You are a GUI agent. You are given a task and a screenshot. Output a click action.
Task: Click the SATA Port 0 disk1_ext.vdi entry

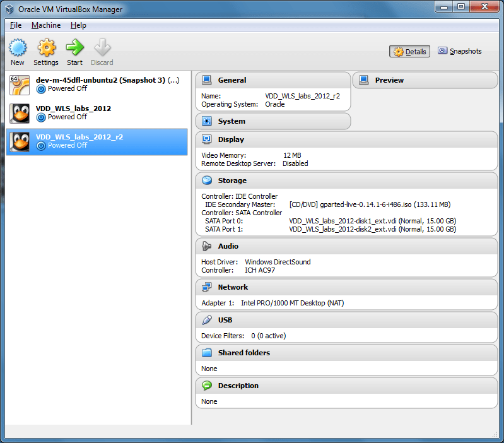(373, 221)
